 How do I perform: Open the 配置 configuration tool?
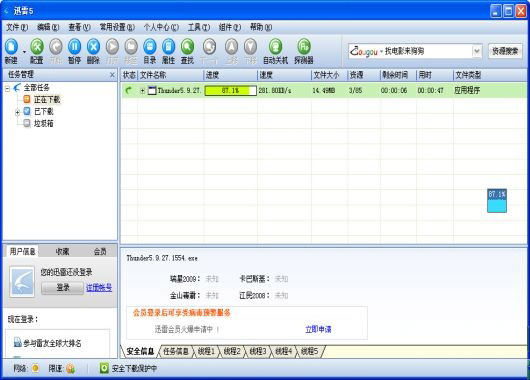[37, 46]
